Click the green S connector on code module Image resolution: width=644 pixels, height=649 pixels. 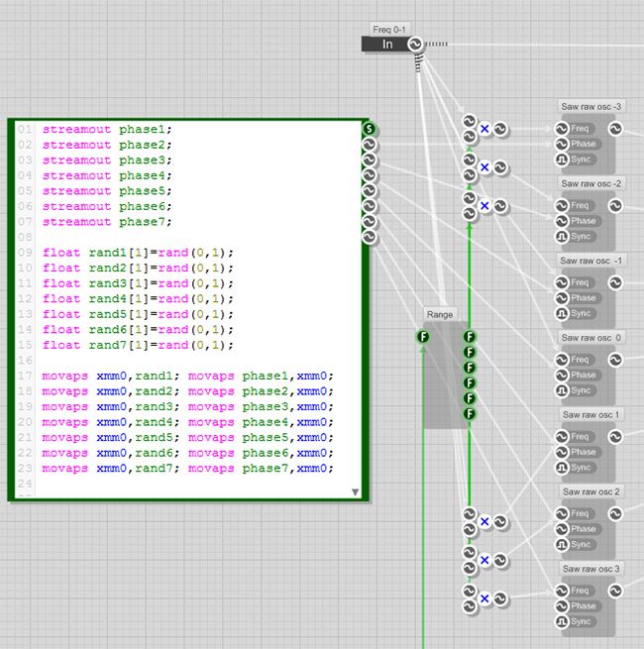pos(369,129)
